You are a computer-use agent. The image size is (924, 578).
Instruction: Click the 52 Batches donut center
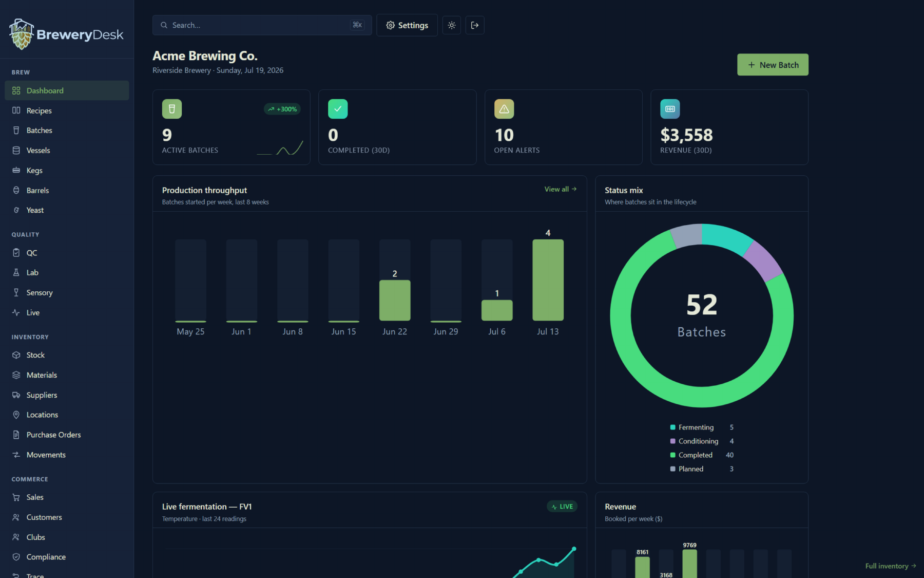702,315
